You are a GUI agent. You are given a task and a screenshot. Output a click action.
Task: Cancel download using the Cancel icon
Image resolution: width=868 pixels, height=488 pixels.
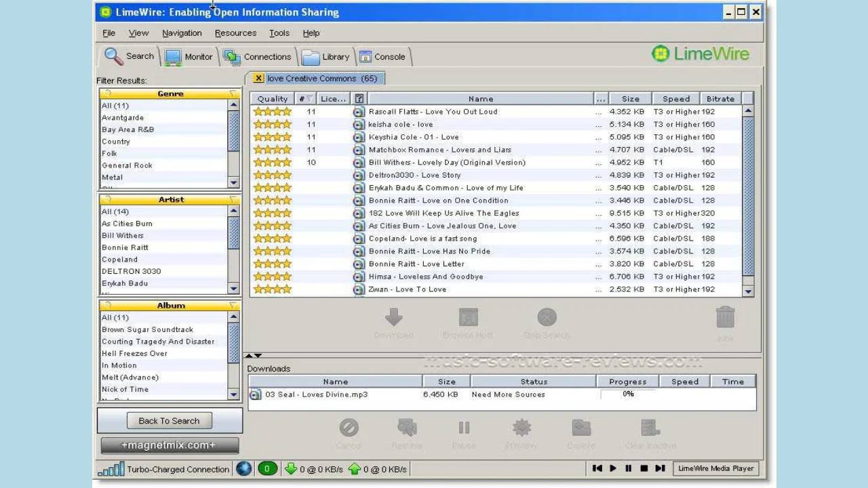point(349,428)
